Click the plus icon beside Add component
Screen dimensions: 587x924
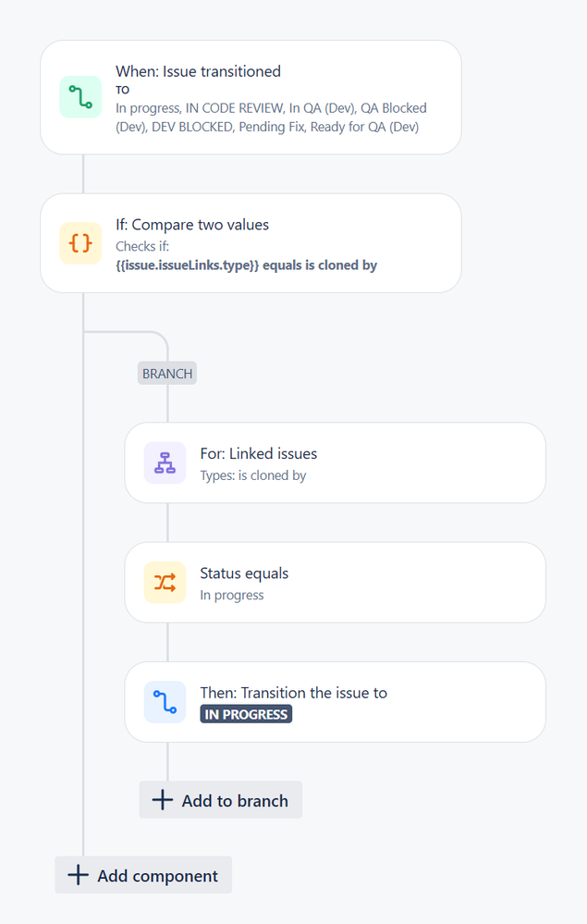point(78,875)
